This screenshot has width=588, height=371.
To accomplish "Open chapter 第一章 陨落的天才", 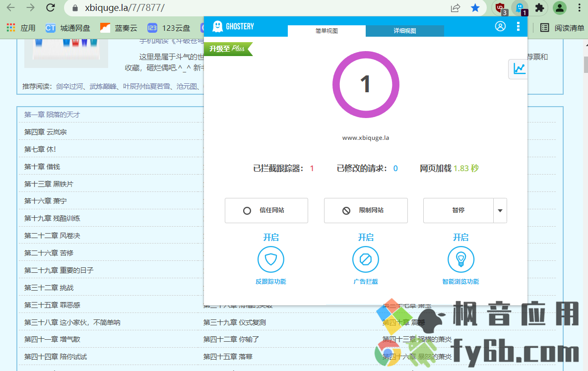I will 52,115.
